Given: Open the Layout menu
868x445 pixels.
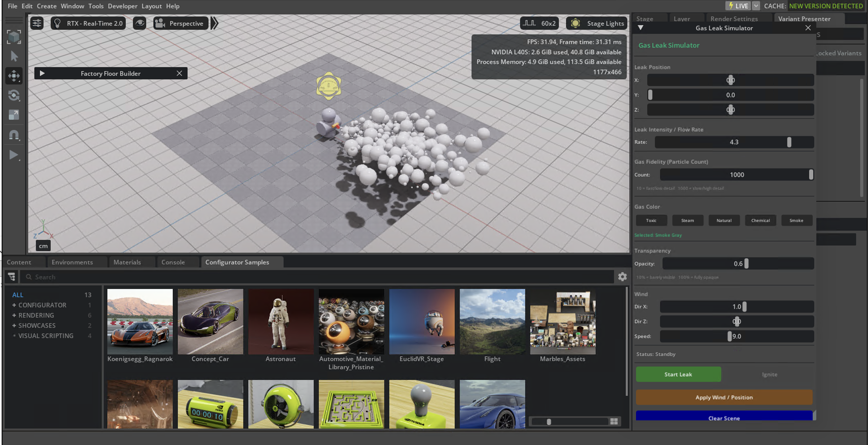Looking at the screenshot, I should [x=151, y=6].
